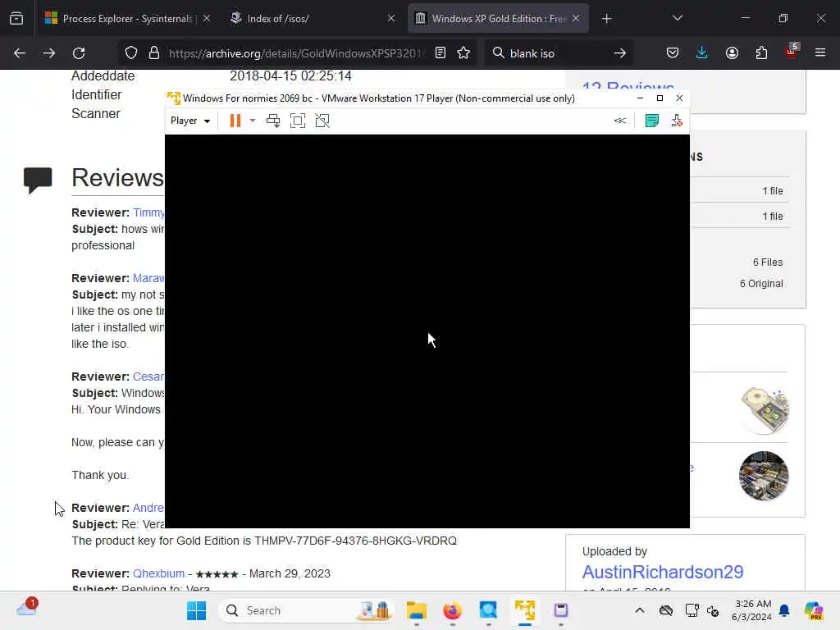The image size is (840, 630).
Task: Click the software CD collection thumbnail
Action: click(765, 409)
